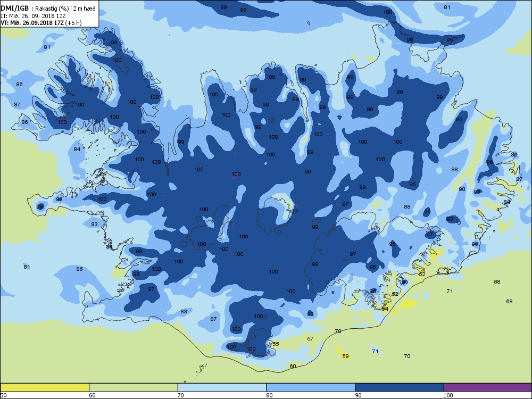
Task: Click the legend tick label '80'
Action: [269, 395]
